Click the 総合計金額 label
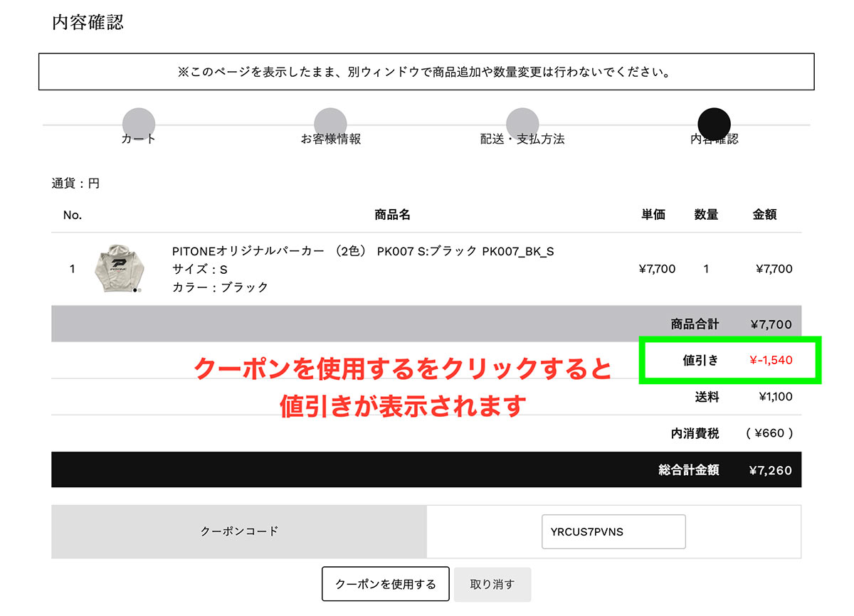 [689, 470]
